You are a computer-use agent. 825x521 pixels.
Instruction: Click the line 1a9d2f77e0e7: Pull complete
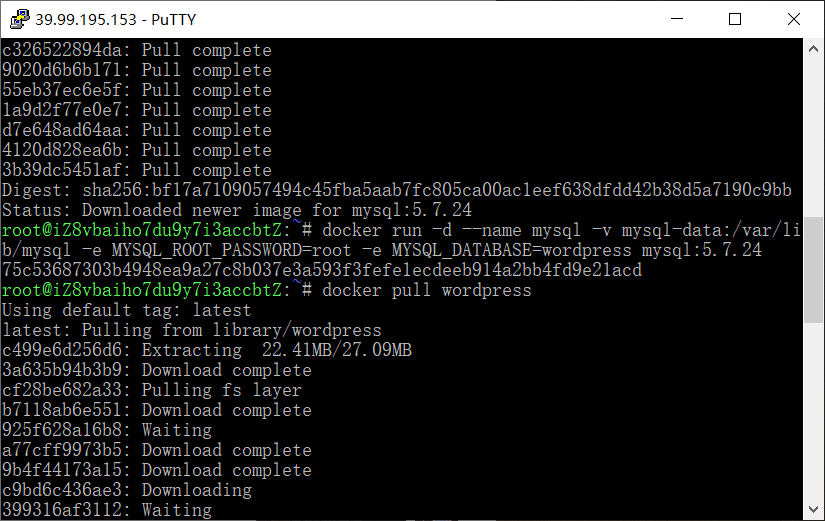(x=137, y=110)
